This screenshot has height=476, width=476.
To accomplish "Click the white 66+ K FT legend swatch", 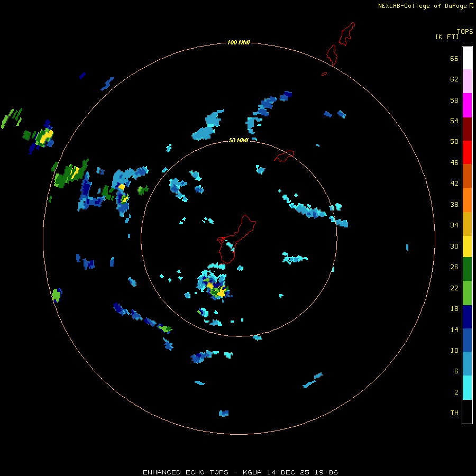I will coord(467,58).
